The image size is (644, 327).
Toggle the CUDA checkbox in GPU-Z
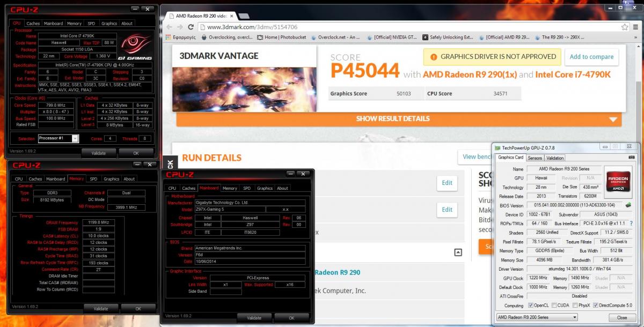(554, 305)
